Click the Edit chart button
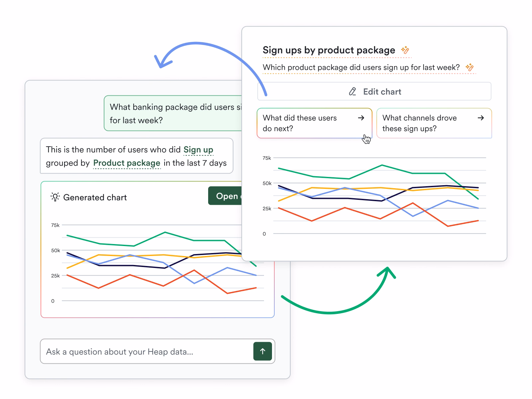Viewport: 532px width, 399px height. tap(374, 91)
